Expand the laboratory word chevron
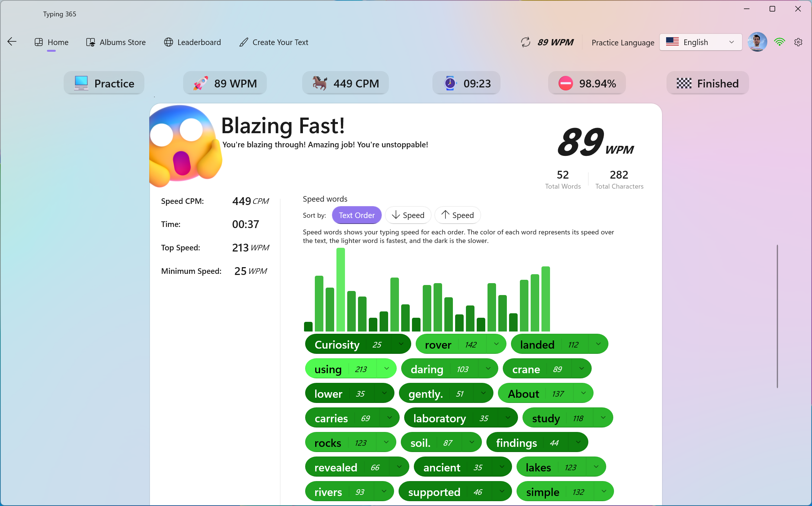 tap(508, 418)
